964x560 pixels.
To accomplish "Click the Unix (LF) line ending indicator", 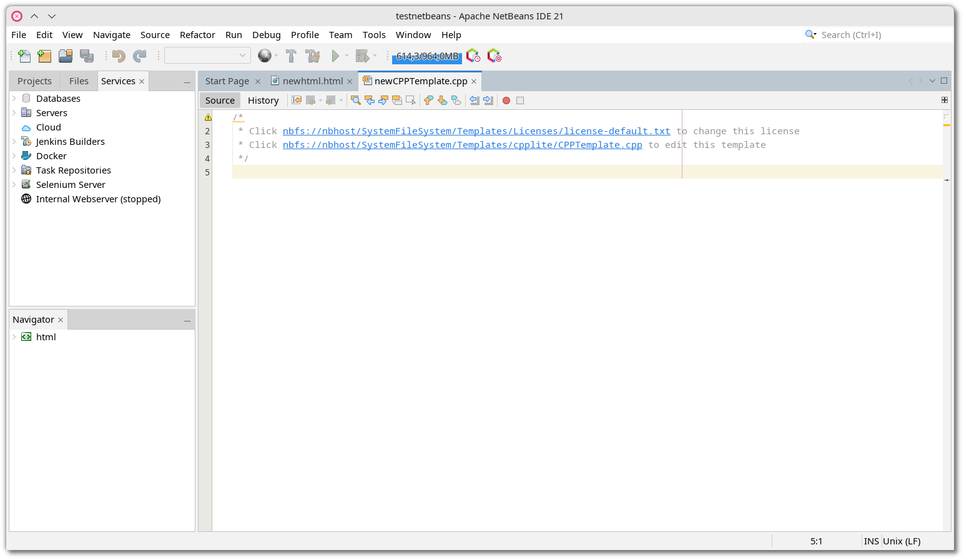I will [x=902, y=541].
